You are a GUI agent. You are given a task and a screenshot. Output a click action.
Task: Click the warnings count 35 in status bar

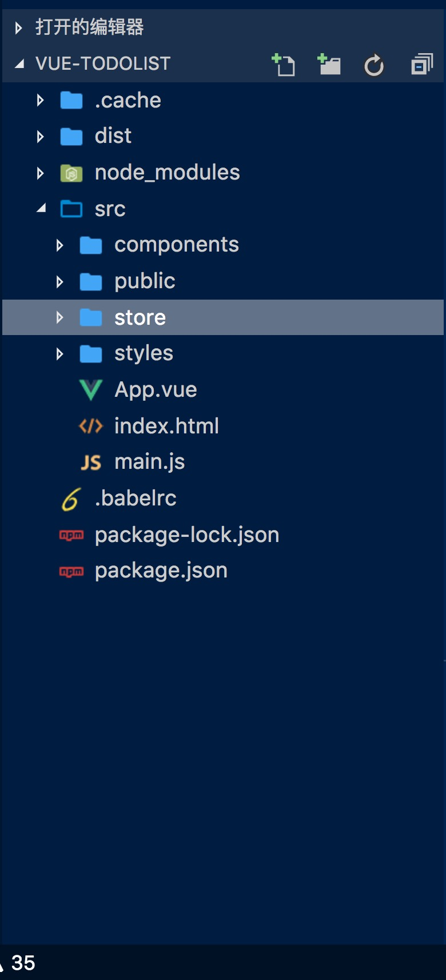click(22, 963)
